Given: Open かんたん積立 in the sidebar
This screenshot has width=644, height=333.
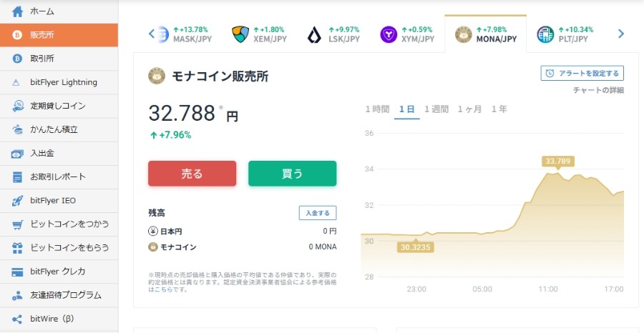Looking at the screenshot, I should tap(59, 129).
